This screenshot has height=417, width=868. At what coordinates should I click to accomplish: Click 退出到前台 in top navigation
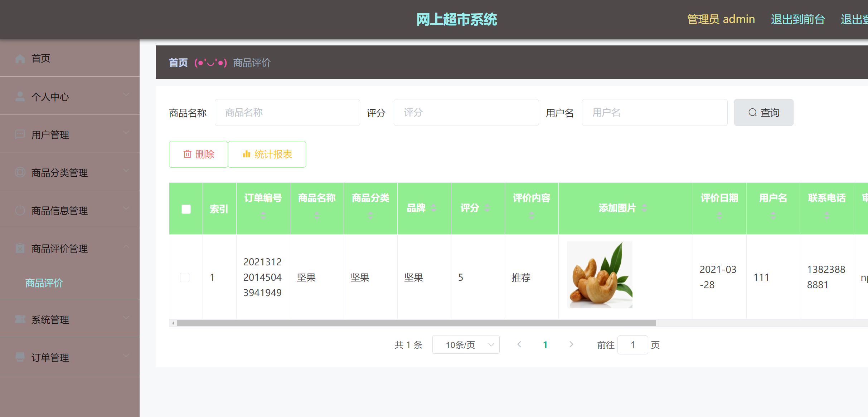[797, 19]
